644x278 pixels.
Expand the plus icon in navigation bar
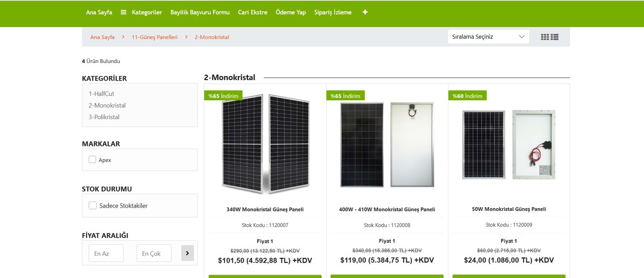[365, 12]
